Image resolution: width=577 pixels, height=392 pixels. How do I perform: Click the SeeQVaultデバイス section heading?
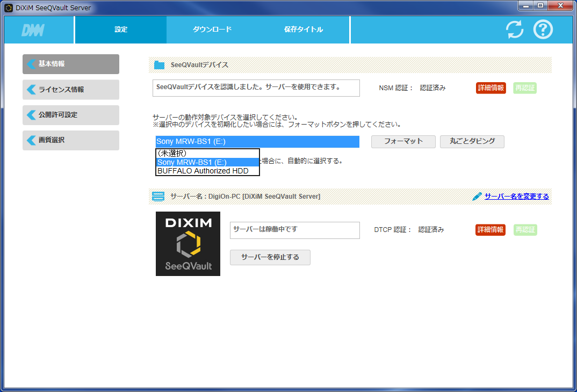[x=199, y=65]
